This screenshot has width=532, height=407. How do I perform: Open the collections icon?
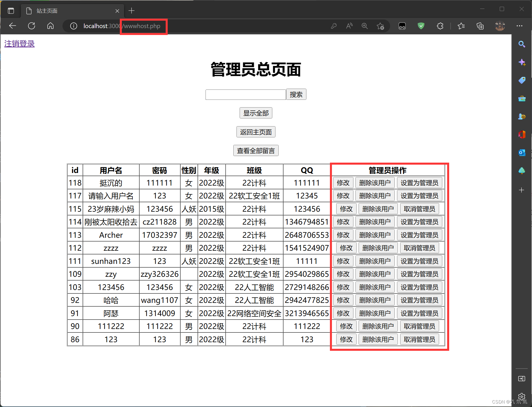(480, 26)
